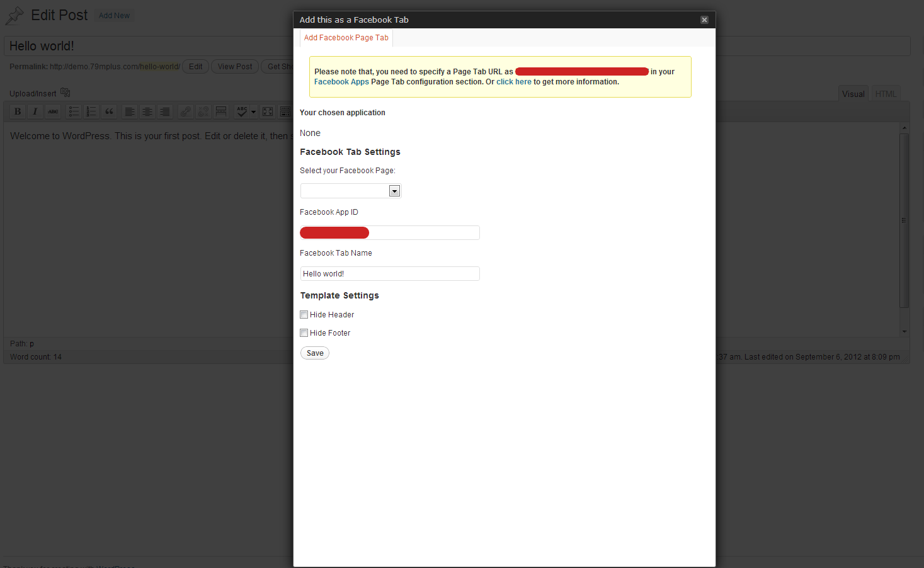Enable the Hide Header checkbox

point(304,315)
